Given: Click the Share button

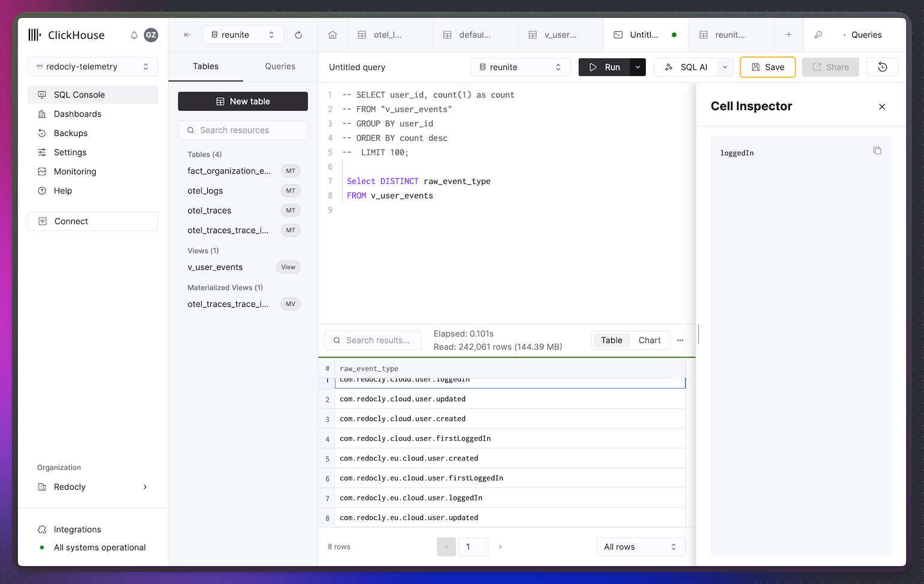Looking at the screenshot, I should point(831,67).
